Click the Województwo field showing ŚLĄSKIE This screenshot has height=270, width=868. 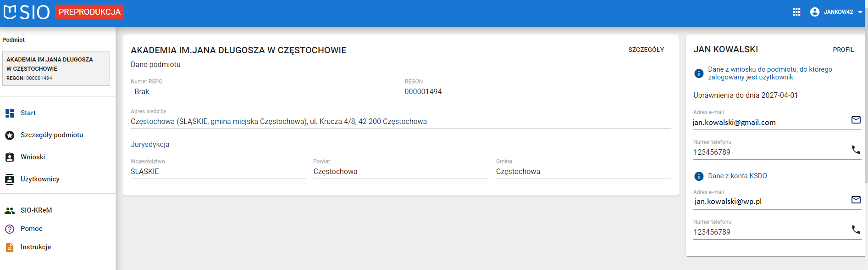coord(218,172)
